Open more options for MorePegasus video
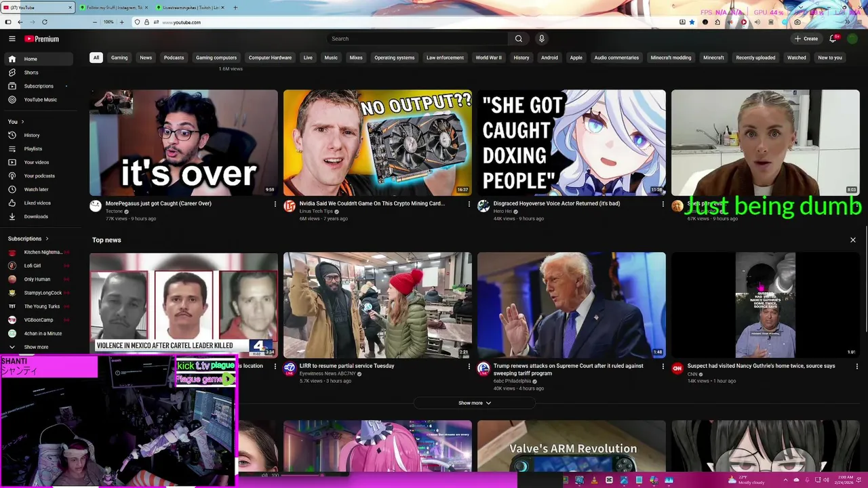The height and width of the screenshot is (488, 868). (x=275, y=204)
